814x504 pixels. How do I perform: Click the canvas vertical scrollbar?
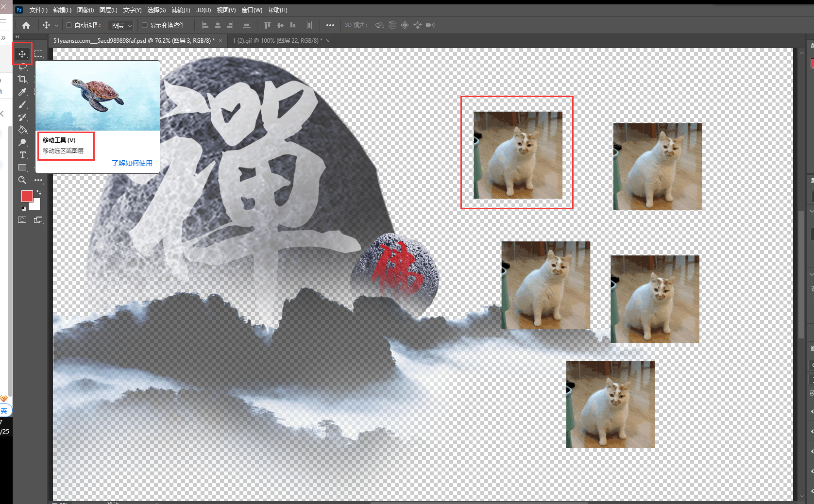coord(801,274)
